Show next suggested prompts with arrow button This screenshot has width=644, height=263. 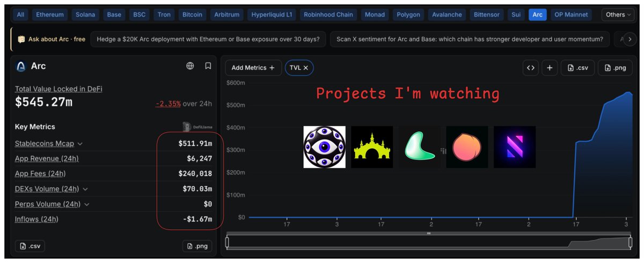(x=631, y=39)
